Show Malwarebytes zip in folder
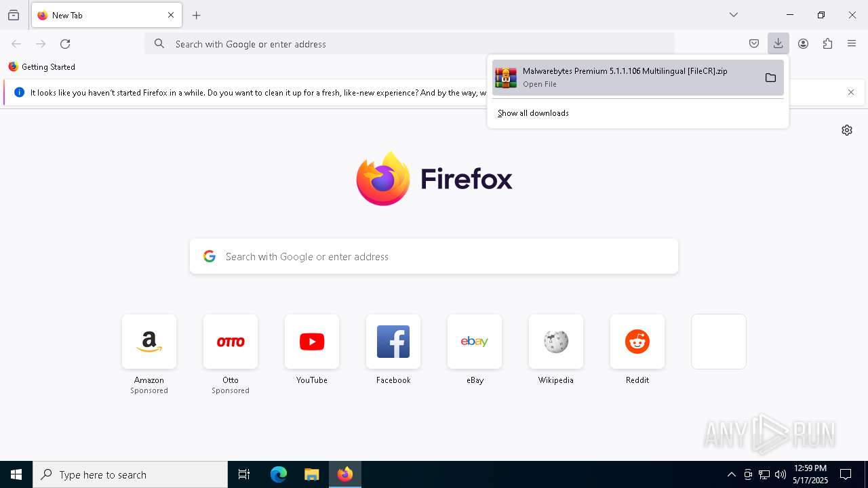 [770, 78]
